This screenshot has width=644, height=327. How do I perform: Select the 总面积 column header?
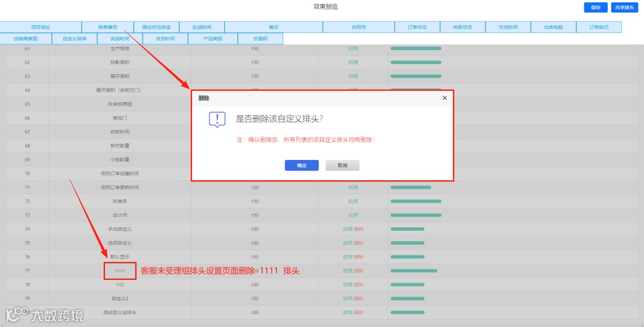[261, 39]
